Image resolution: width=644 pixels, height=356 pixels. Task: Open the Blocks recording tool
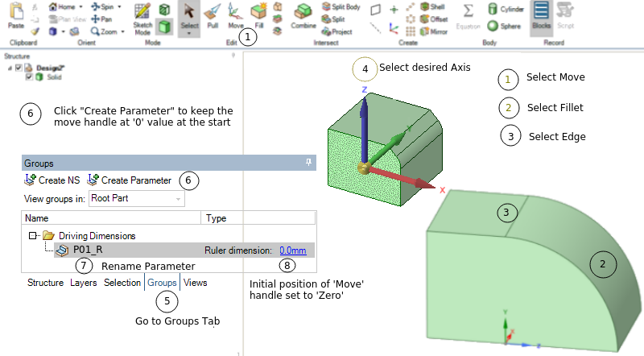tap(541, 14)
